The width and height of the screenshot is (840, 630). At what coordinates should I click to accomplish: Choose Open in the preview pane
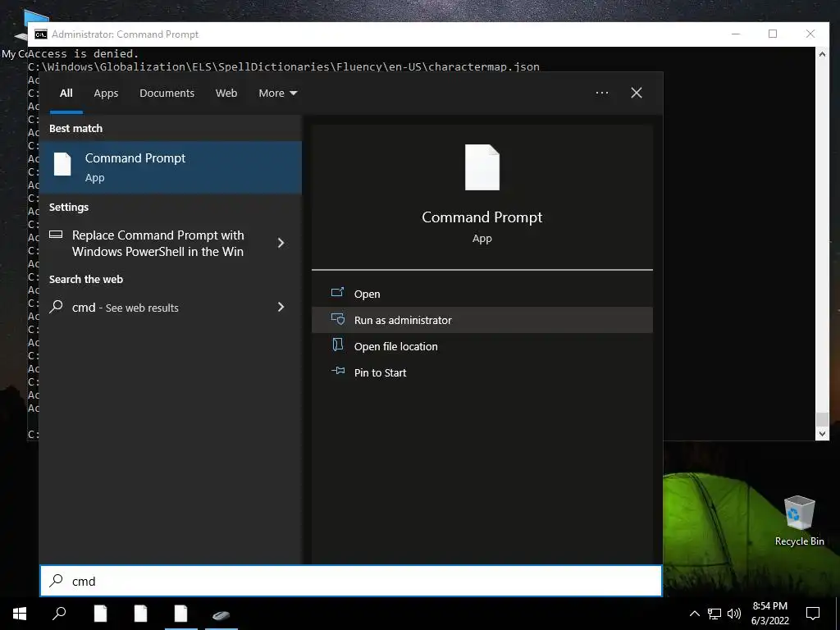pos(482,294)
